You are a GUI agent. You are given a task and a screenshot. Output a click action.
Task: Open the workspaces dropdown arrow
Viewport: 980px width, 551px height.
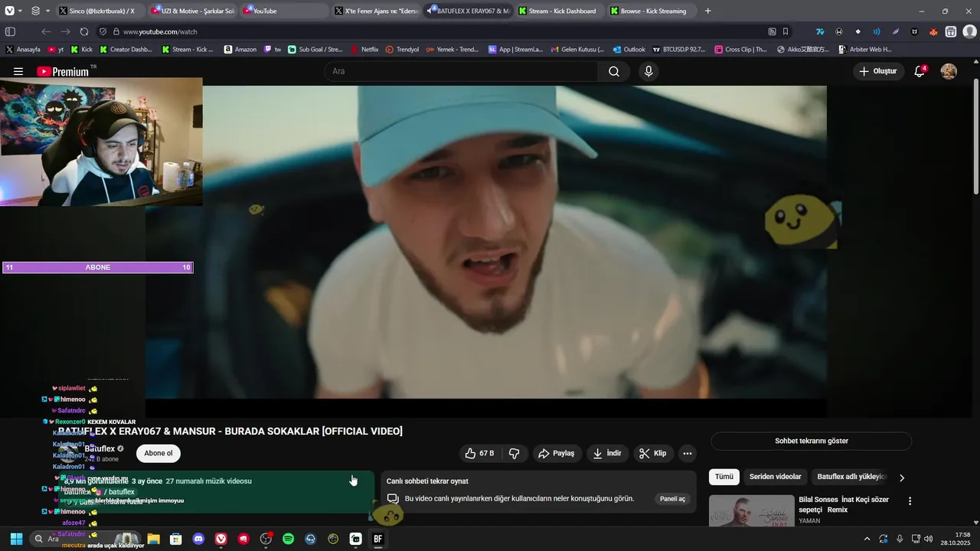coord(47,11)
